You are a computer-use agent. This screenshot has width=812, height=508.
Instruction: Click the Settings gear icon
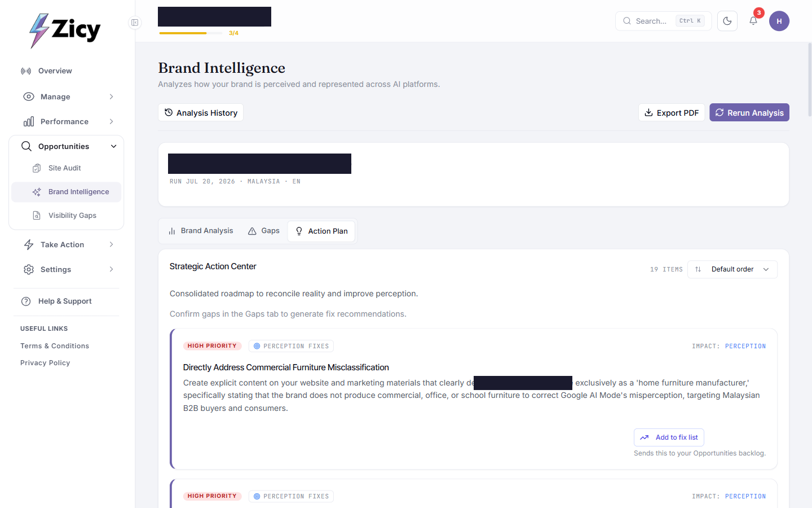click(x=29, y=269)
